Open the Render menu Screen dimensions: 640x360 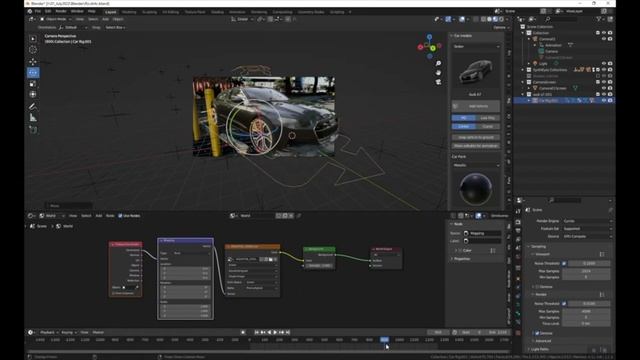click(x=61, y=11)
